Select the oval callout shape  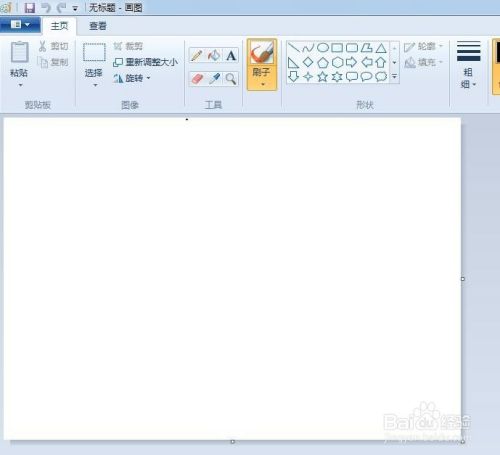pos(366,77)
